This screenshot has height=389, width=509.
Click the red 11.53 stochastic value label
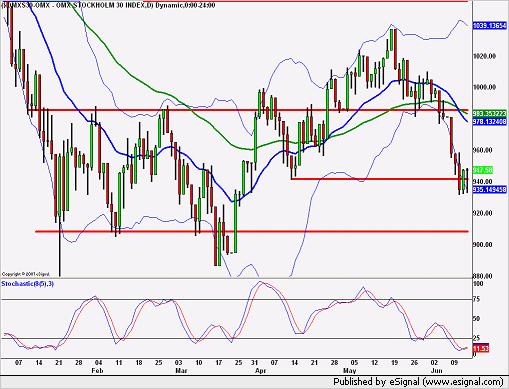481,349
